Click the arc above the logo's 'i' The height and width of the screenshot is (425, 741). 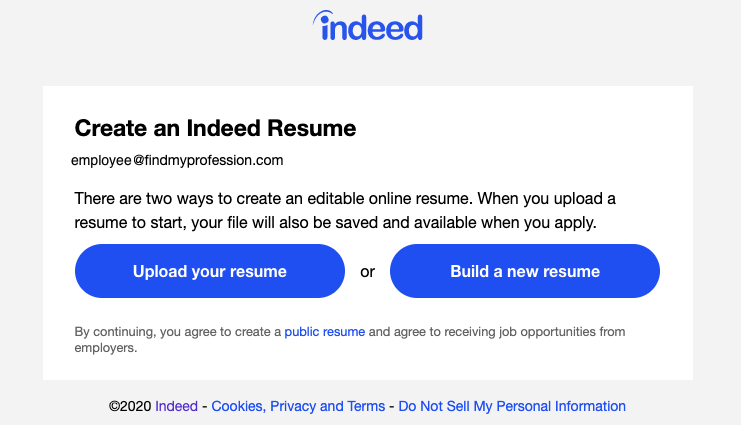(322, 16)
